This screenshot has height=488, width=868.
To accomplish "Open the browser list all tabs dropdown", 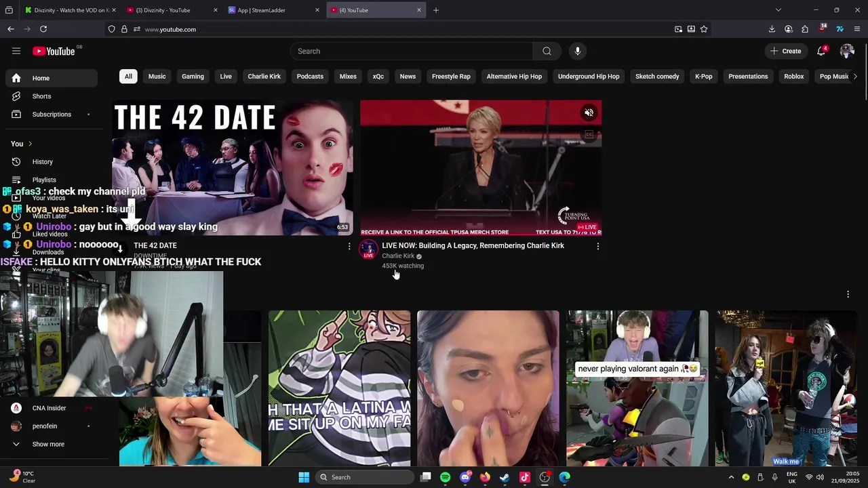I will click(x=778, y=10).
